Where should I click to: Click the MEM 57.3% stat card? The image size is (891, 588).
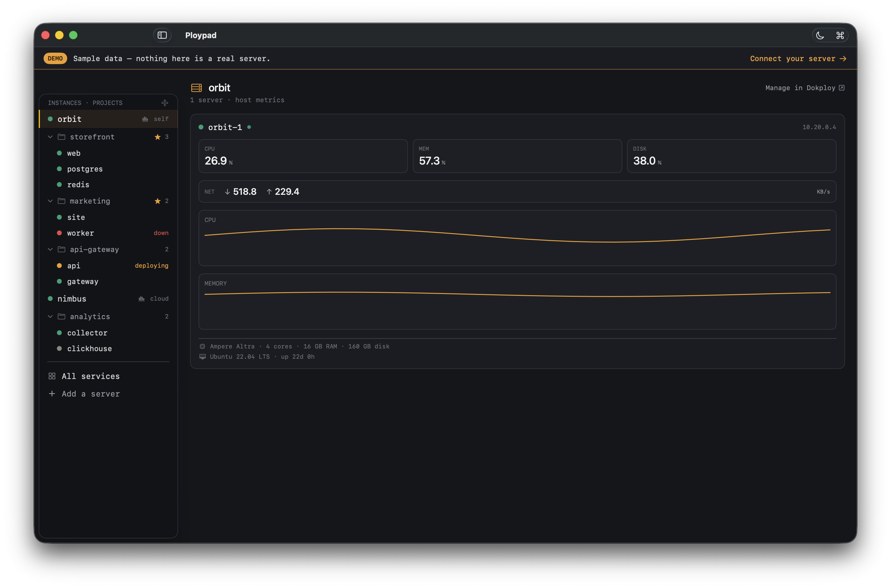(x=517, y=156)
